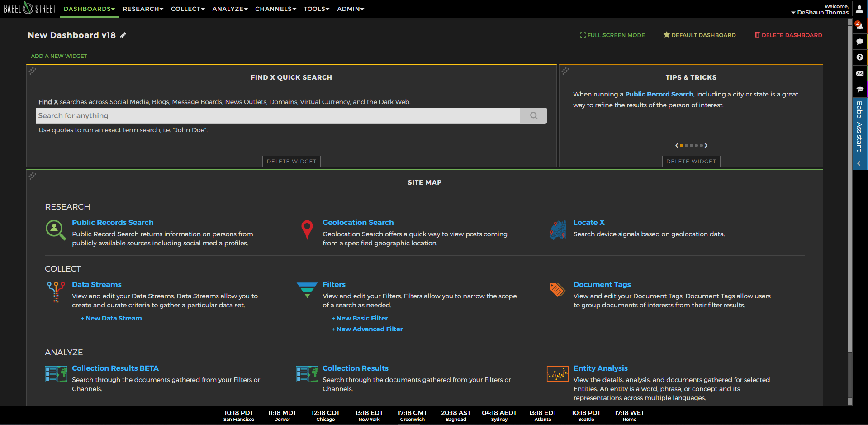868x425 pixels.
Task: Click Geolocation Search red pin icon
Action: tap(307, 229)
